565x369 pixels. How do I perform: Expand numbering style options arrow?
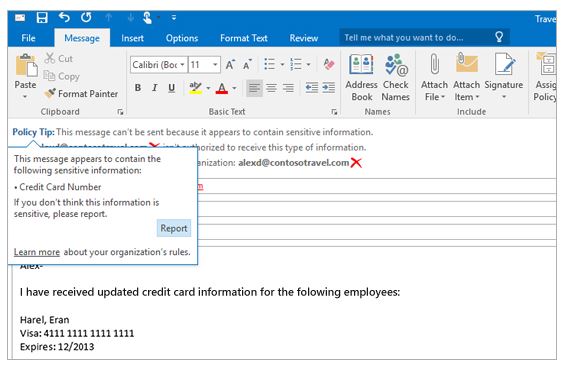pyautogui.click(x=308, y=65)
